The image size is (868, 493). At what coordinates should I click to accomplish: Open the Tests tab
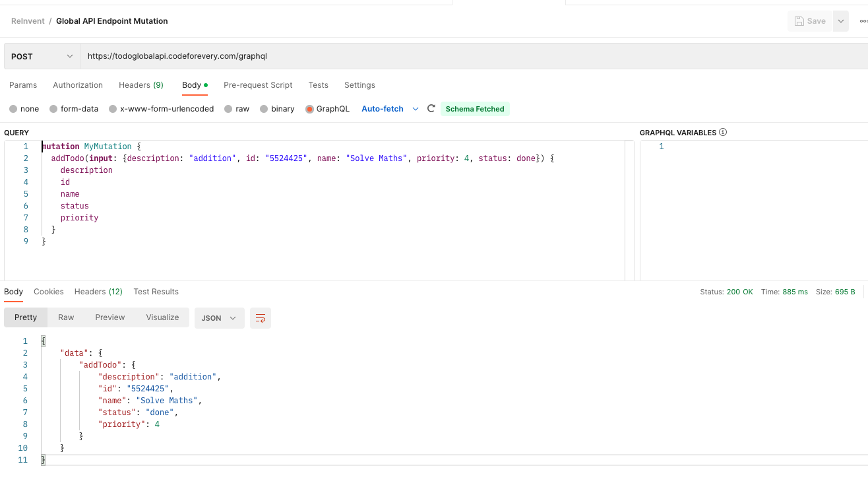click(x=318, y=85)
